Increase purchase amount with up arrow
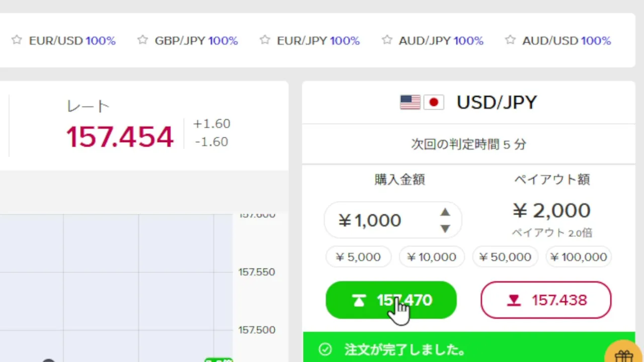644x362 pixels. coord(445,212)
